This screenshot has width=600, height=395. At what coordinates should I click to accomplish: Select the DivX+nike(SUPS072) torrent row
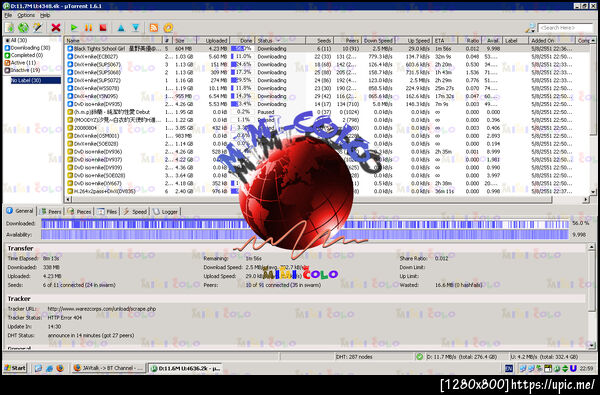327,80
